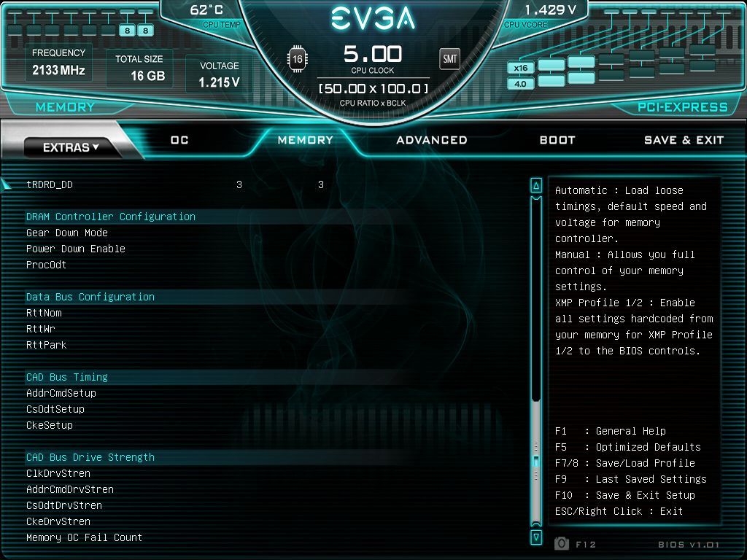Click the scrollbar up arrow
Image resolution: width=747 pixels, height=560 pixels.
[x=536, y=186]
